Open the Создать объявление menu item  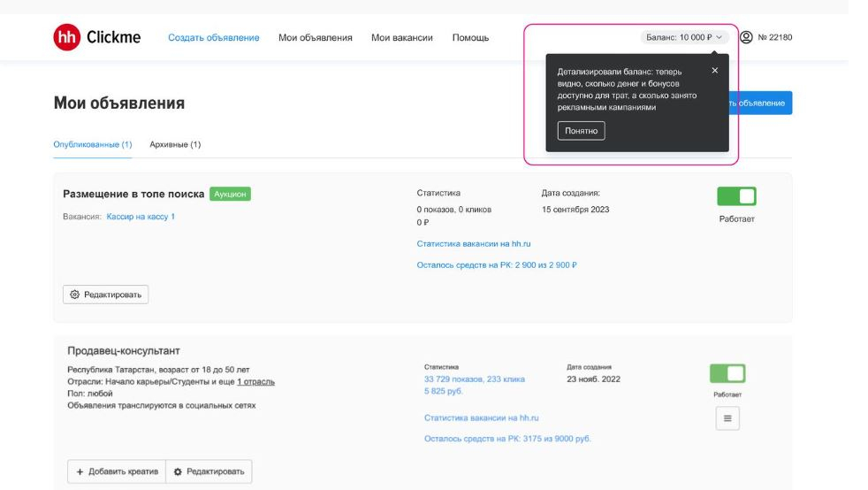214,38
